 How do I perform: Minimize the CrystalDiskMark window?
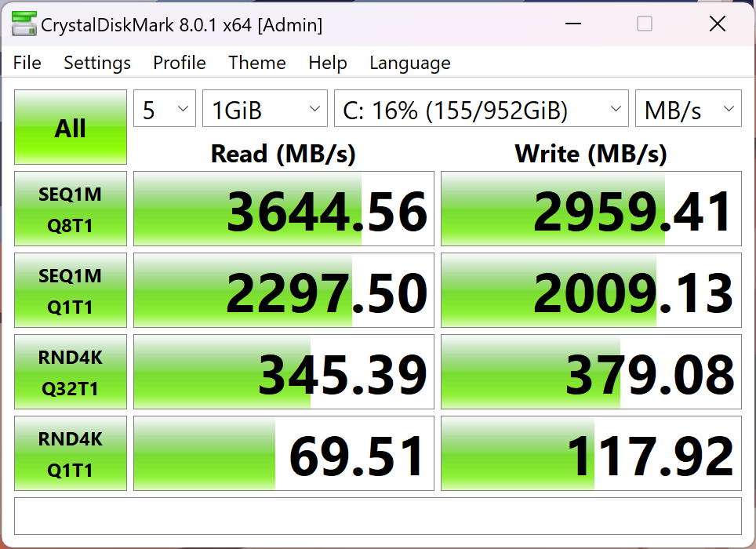click(572, 24)
